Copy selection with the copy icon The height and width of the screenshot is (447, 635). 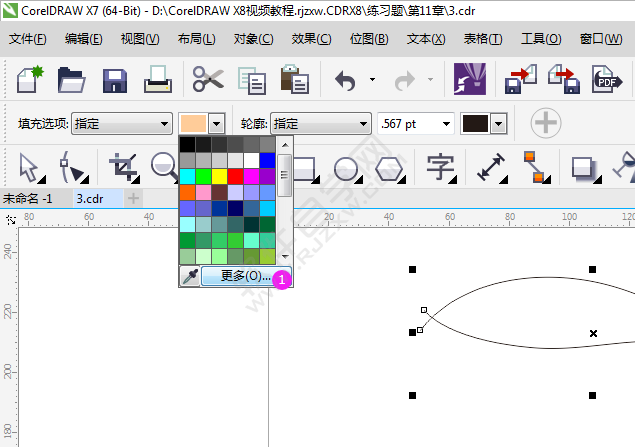click(x=252, y=81)
